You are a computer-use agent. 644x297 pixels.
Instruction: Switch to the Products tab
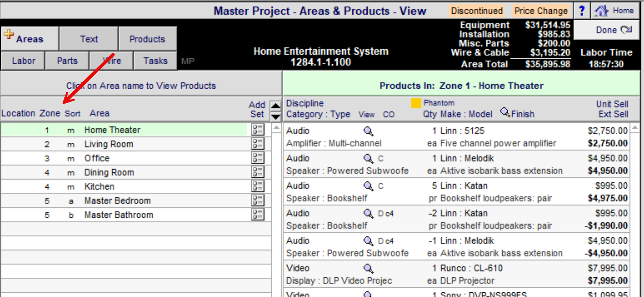[147, 39]
